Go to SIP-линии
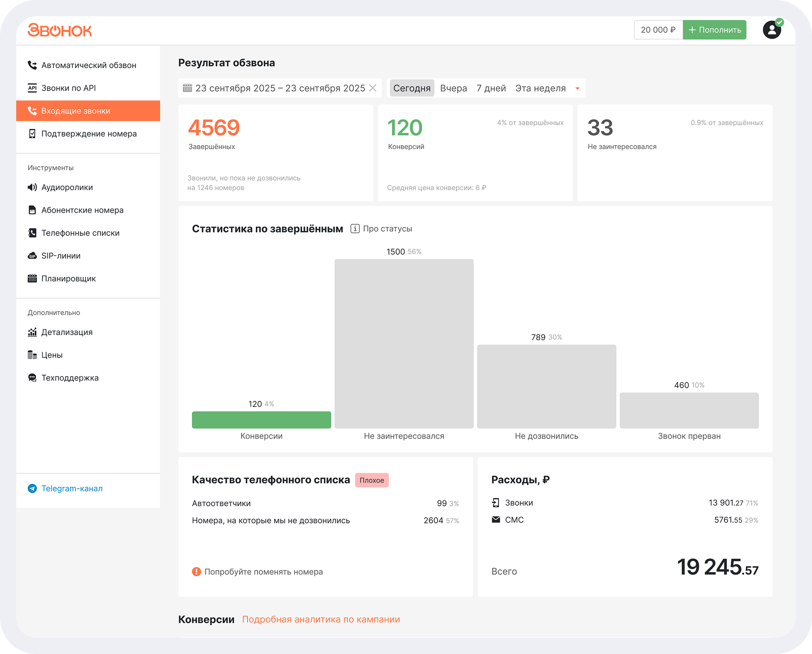812x654 pixels. tap(88, 256)
